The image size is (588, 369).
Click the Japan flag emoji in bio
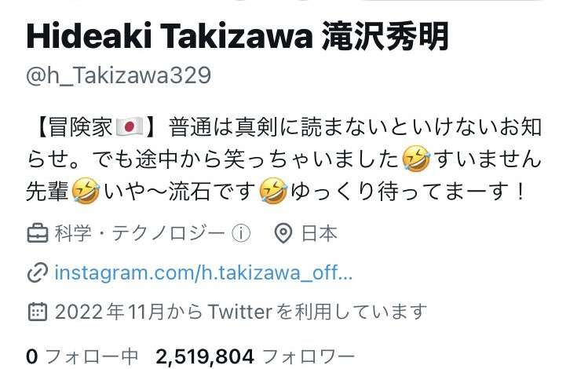(x=130, y=126)
